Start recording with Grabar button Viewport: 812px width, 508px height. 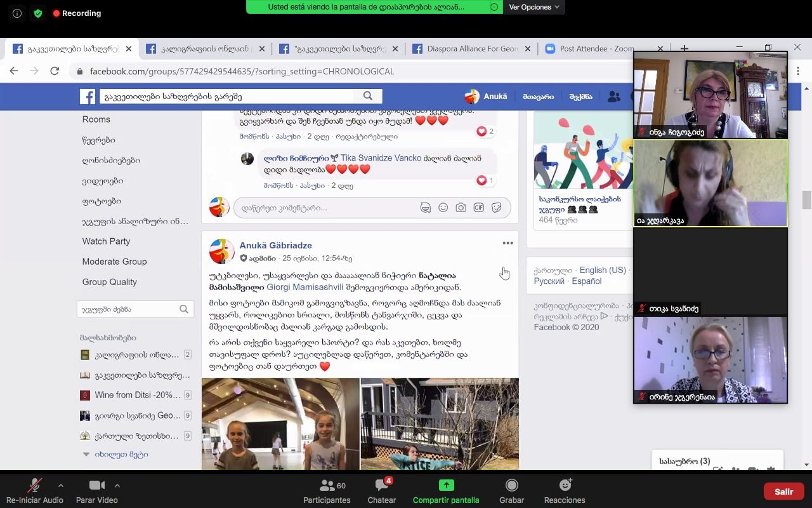click(x=511, y=490)
